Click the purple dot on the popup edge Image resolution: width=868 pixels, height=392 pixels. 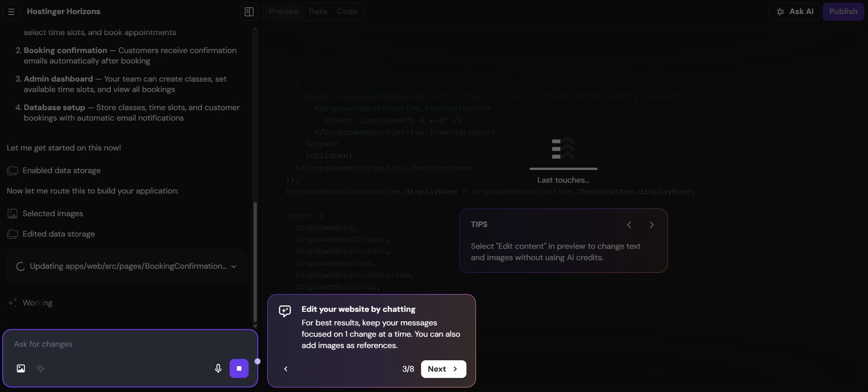(x=258, y=361)
